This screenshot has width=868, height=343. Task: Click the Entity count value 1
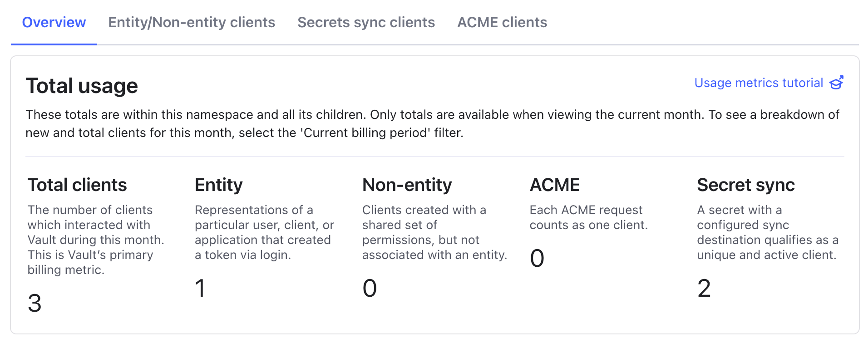[200, 288]
